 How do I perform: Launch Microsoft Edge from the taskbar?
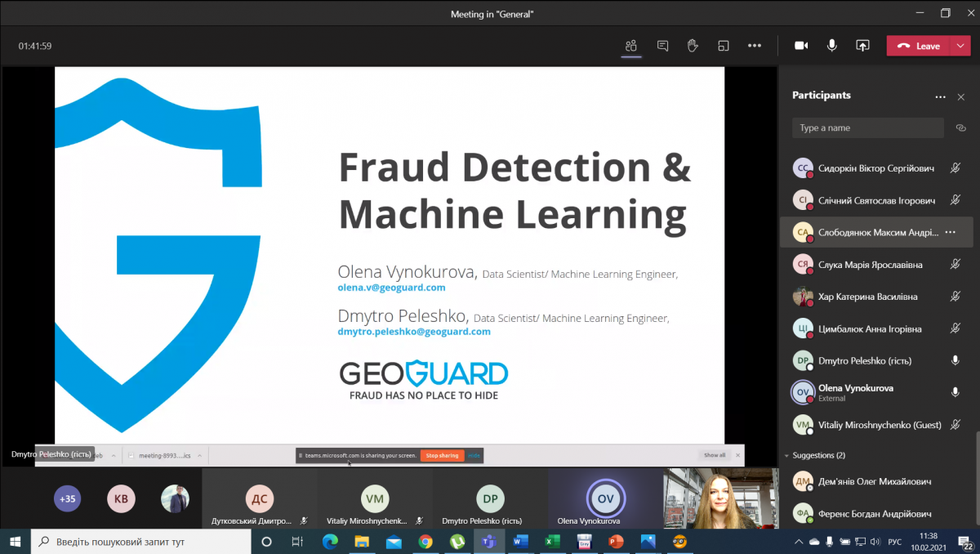pyautogui.click(x=330, y=541)
